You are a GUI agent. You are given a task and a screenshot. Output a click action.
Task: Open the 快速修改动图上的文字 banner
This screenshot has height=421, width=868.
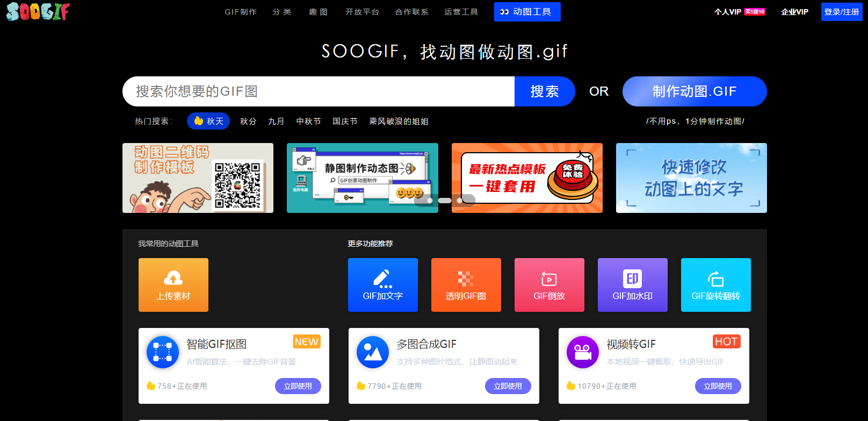click(691, 178)
